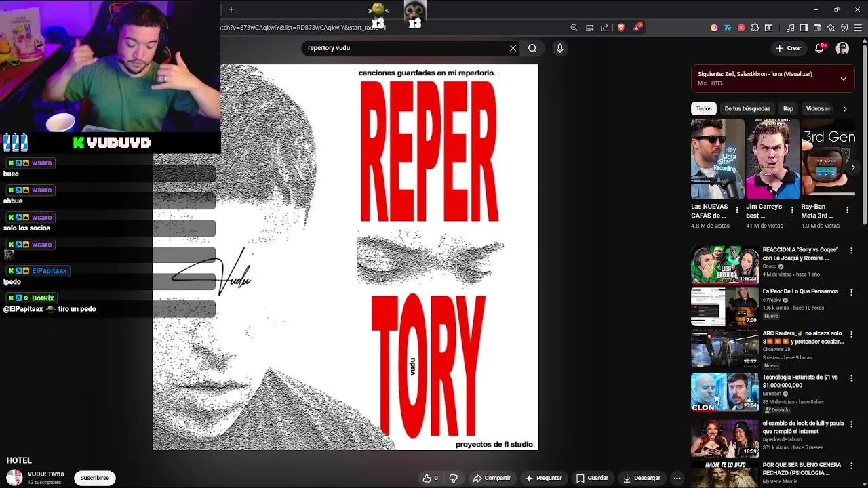868x488 pixels.
Task: Expand the 'Siguiente' mix playlist panel
Action: coord(843,79)
